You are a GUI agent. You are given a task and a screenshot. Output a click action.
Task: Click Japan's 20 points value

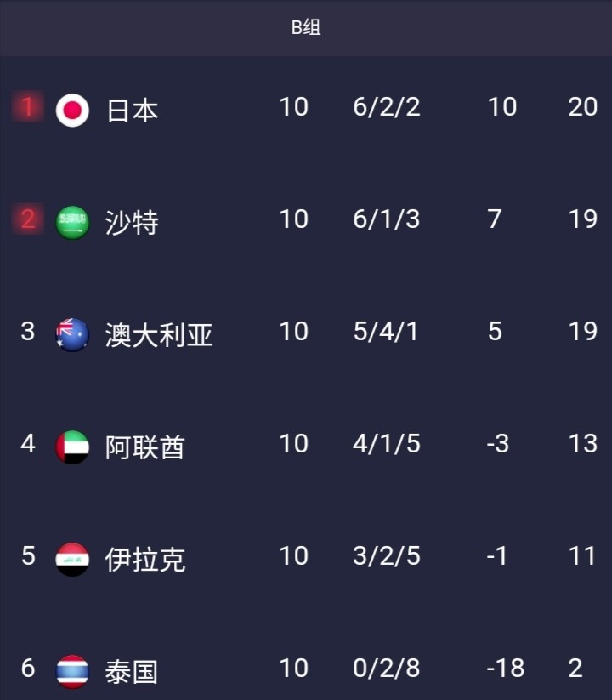(582, 107)
